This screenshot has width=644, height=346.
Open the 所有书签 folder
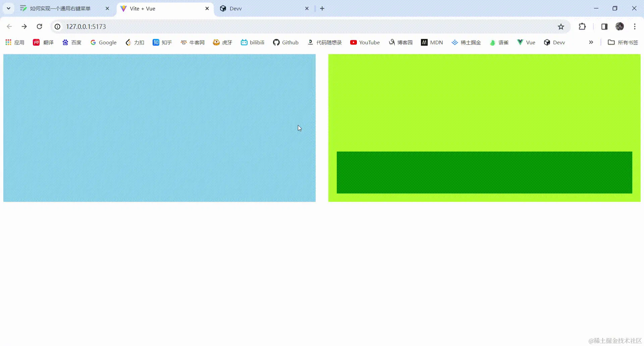click(x=623, y=43)
